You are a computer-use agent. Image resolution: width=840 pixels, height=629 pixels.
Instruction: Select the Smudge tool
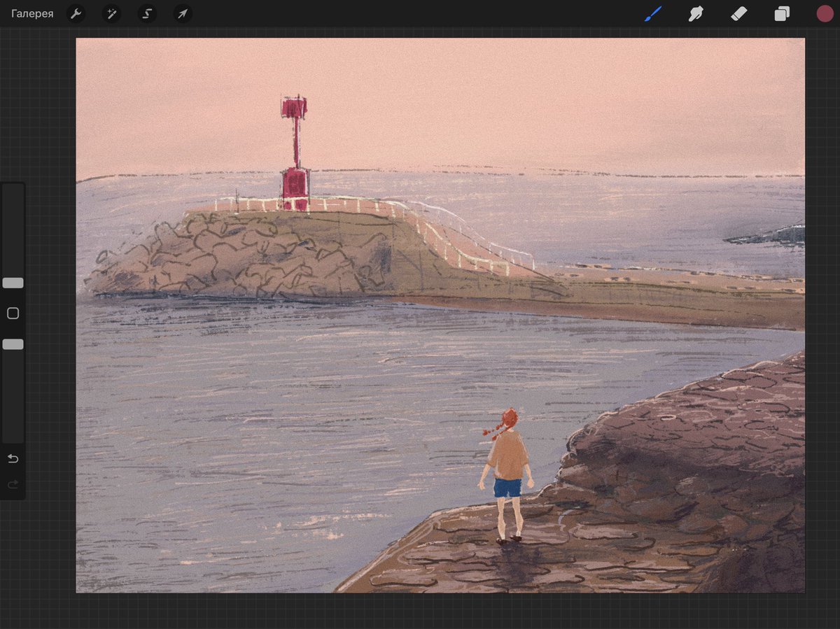pos(696,13)
